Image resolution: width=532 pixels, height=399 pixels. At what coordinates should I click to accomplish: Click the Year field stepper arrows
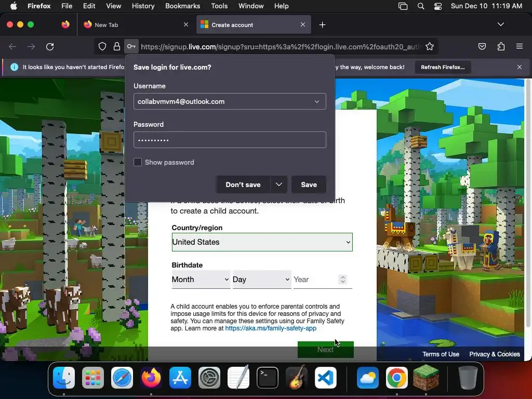click(x=343, y=279)
